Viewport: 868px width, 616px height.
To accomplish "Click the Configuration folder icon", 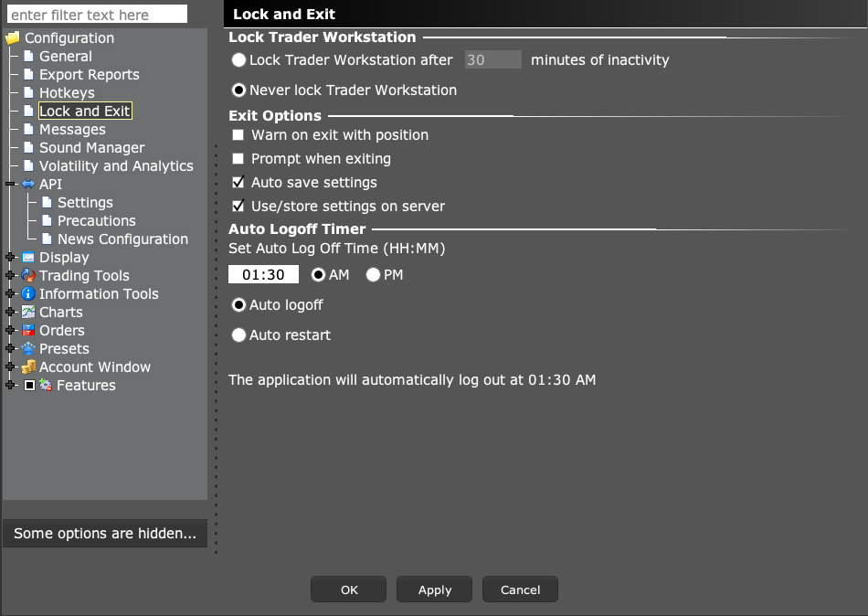I will (x=12, y=38).
